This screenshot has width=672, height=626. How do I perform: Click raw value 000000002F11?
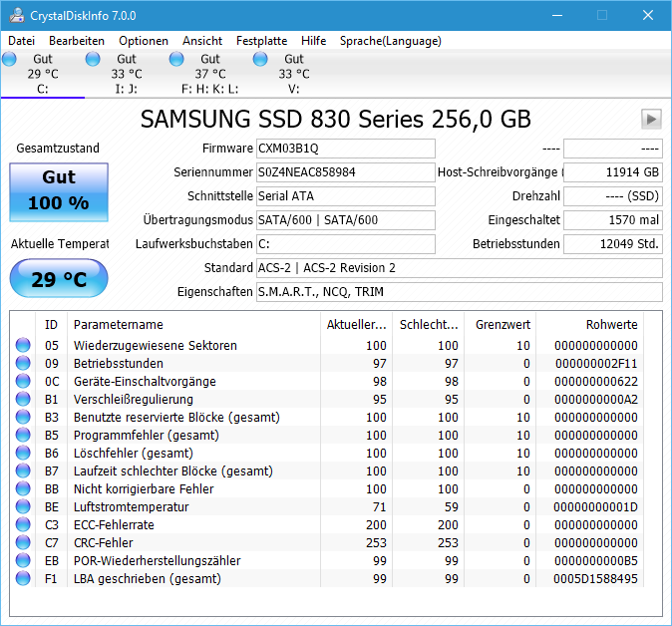(596, 364)
